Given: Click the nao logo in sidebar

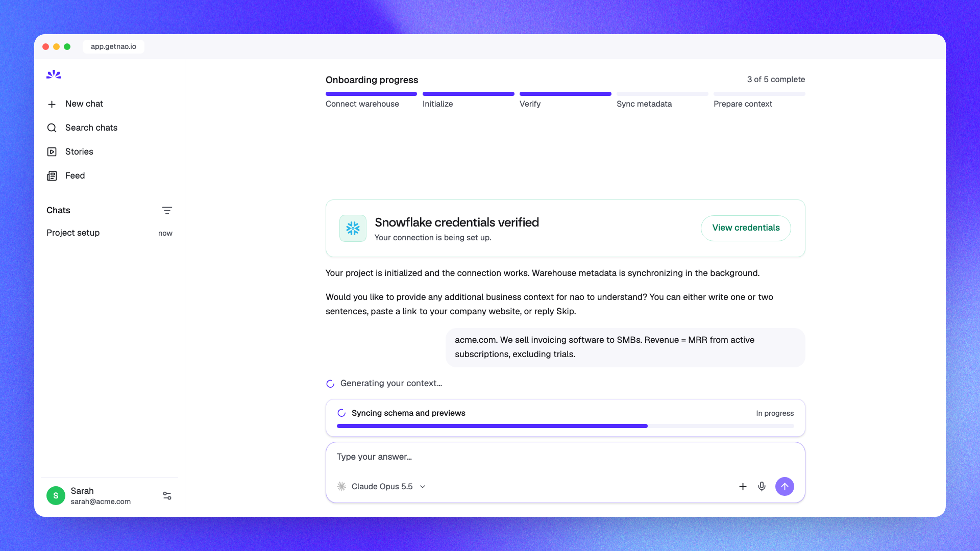Looking at the screenshot, I should click(54, 74).
